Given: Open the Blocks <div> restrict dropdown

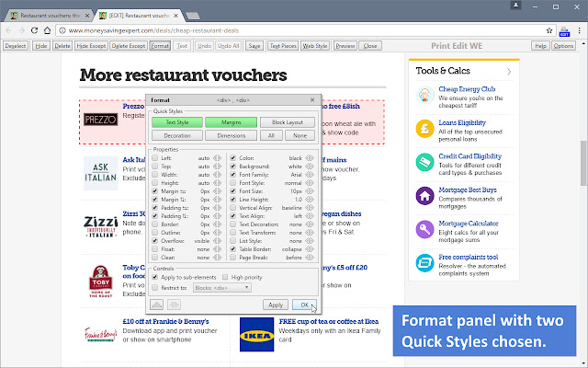Looking at the screenshot, I should click(221, 288).
